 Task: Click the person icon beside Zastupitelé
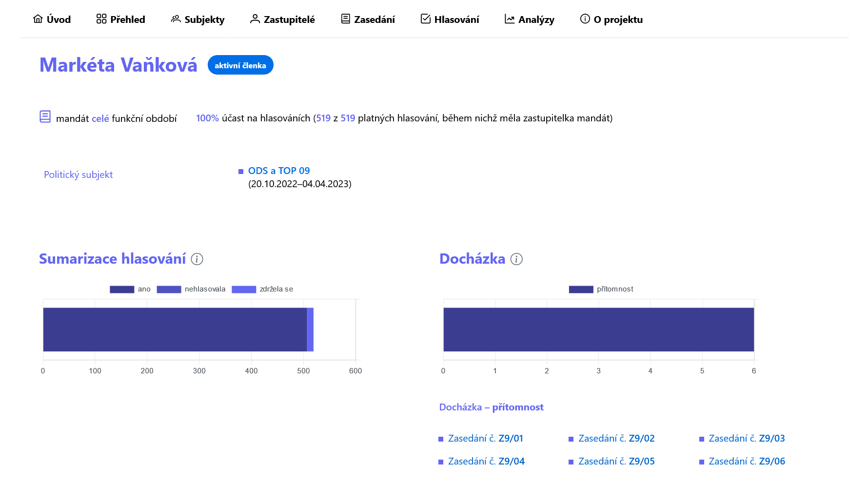pos(255,19)
